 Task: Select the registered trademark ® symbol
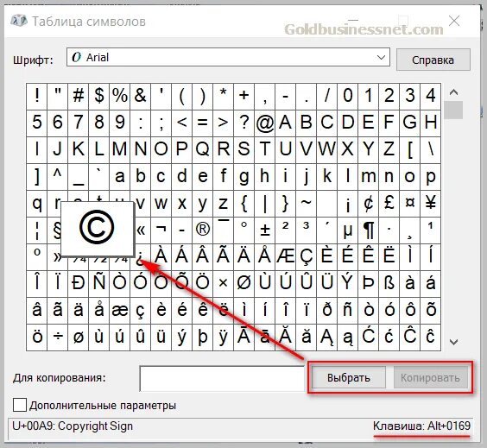(x=203, y=230)
